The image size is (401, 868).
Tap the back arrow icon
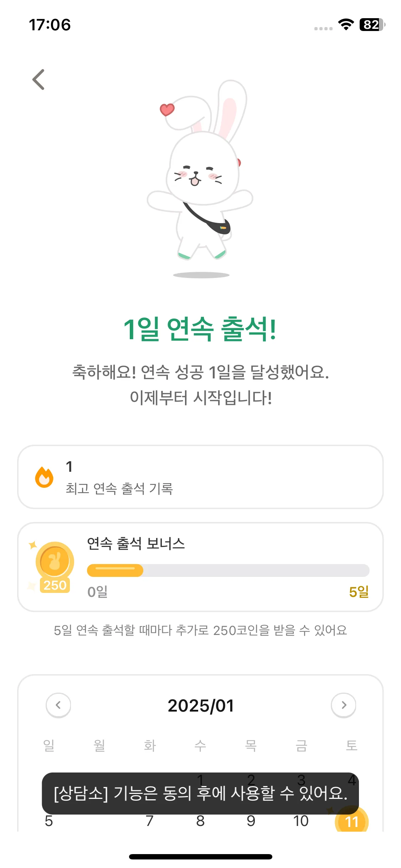(x=38, y=79)
